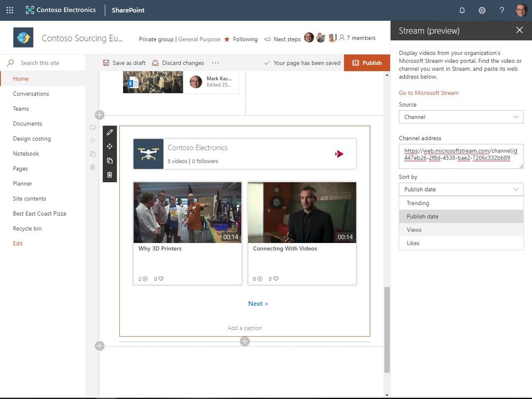Open Recycle bin in the left navigation
Image resolution: width=532 pixels, height=399 pixels.
point(27,229)
